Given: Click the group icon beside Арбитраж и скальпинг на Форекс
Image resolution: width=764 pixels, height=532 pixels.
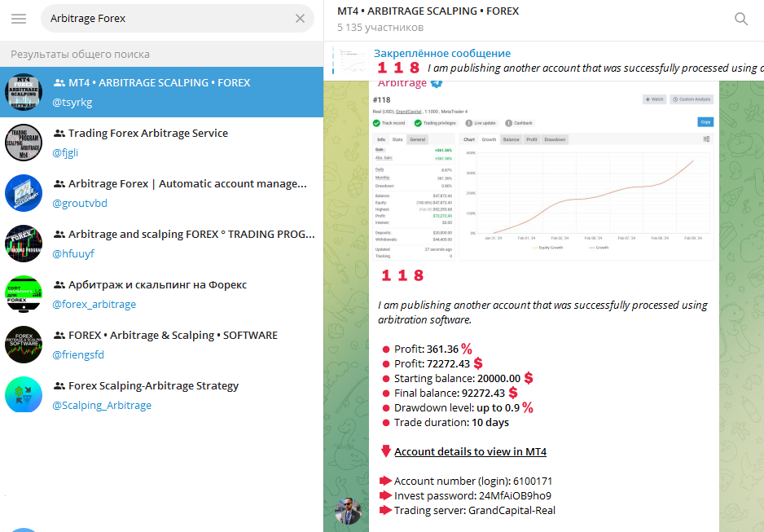Looking at the screenshot, I should click(x=59, y=285).
